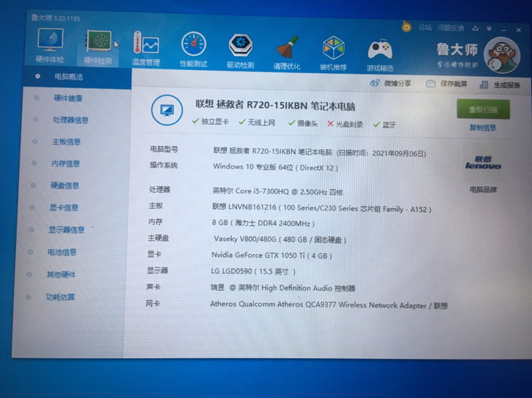
Task: Open 功耗估算 power estimate
Action: 60,297
